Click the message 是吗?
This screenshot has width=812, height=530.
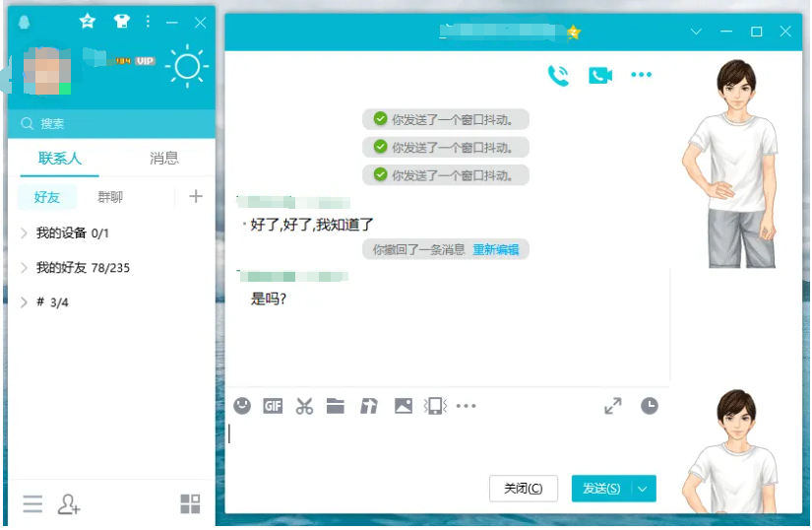269,298
